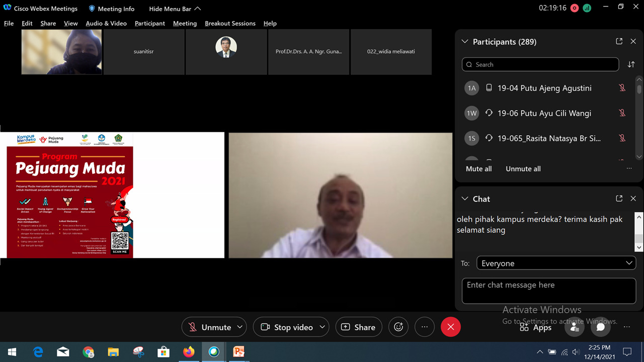Open the reactions smiley button
This screenshot has width=644, height=362.
(398, 327)
